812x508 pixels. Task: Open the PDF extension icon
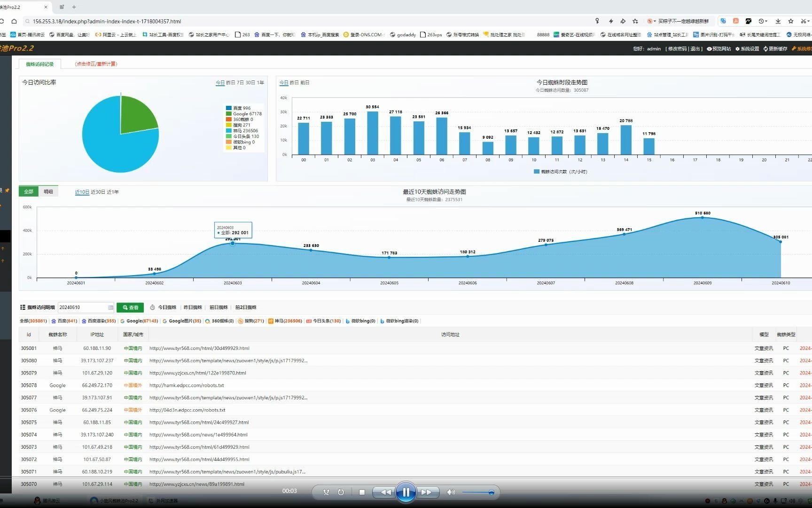point(736,21)
